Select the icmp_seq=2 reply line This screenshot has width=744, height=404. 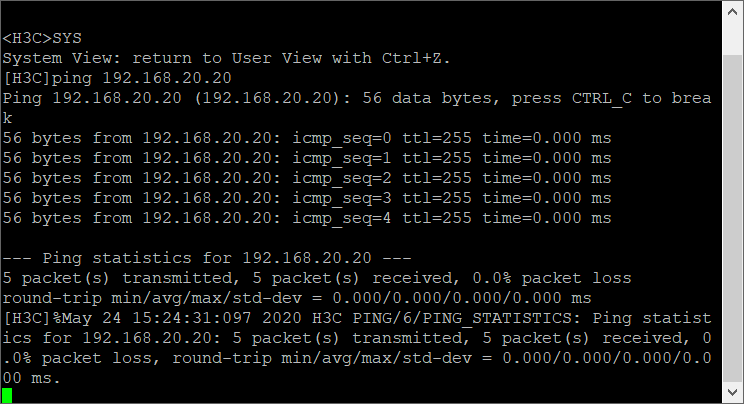307,177
